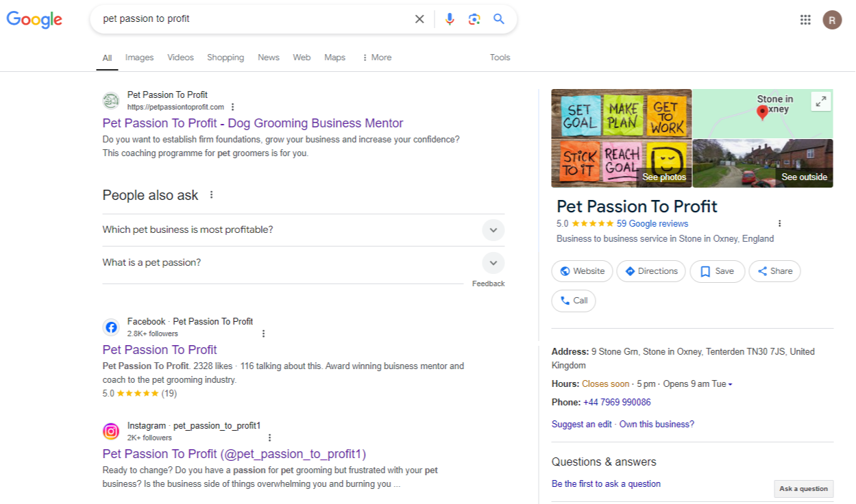Click the Ask a question button
This screenshot has height=504, width=856.
(804, 489)
